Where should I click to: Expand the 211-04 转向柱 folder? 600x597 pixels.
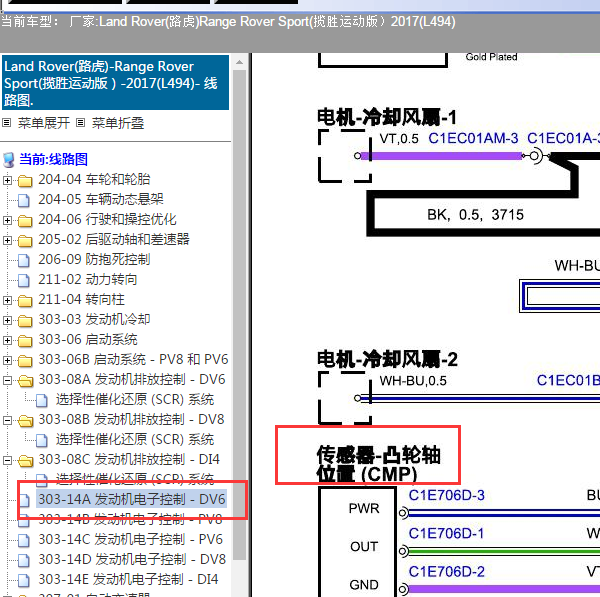7,300
